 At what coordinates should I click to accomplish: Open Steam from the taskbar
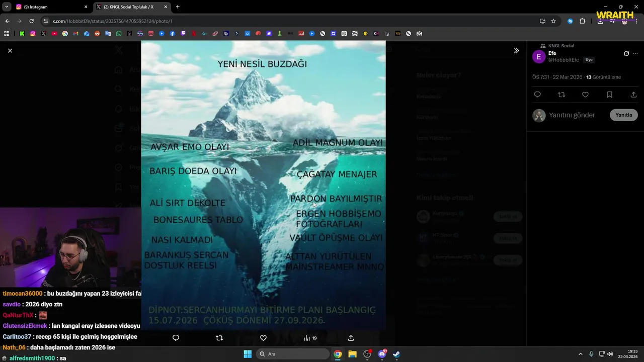(x=396, y=354)
